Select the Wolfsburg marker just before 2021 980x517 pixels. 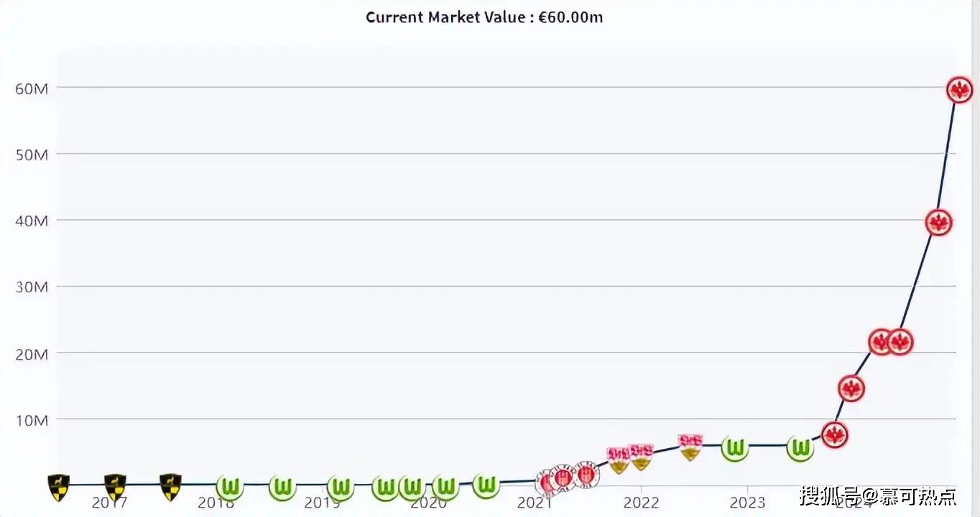point(486,485)
